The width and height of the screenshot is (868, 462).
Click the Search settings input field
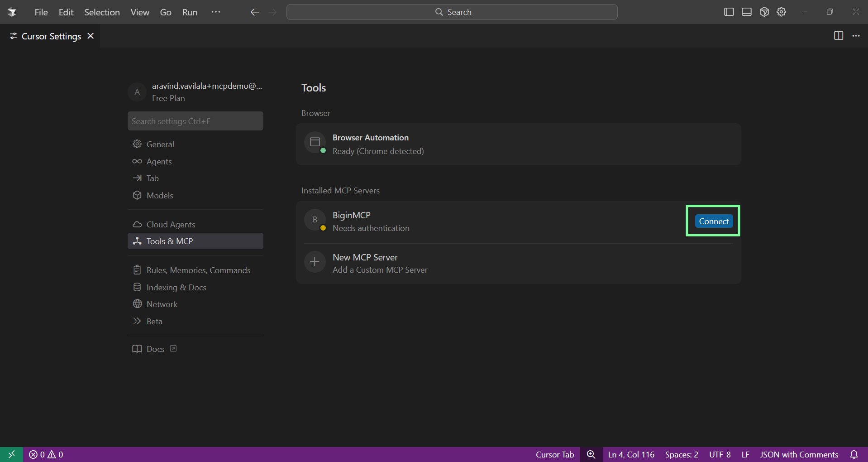click(195, 121)
